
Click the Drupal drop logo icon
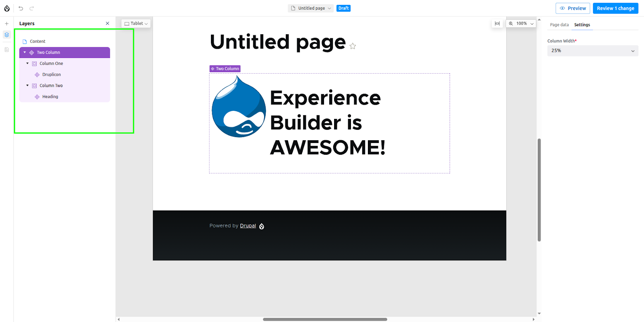point(7,8)
